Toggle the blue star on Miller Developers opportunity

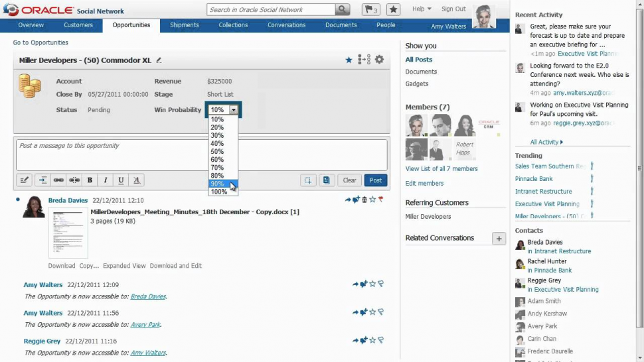pos(349,60)
